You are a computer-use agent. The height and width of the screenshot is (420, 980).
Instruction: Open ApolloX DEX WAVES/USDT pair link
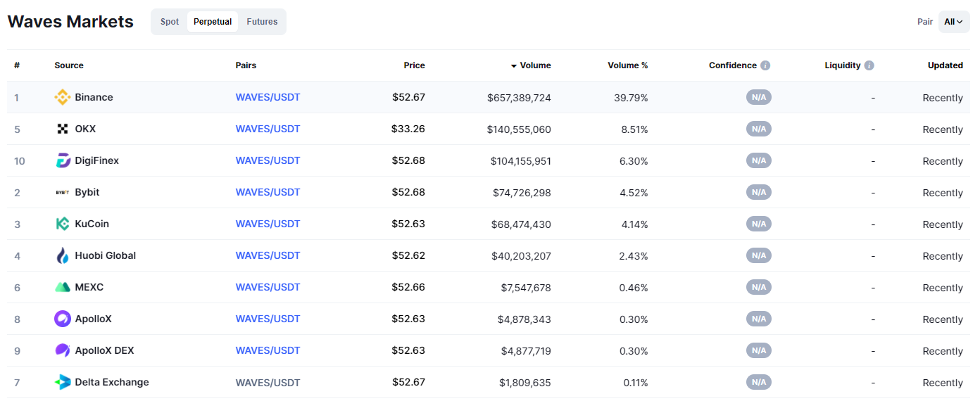(x=268, y=350)
